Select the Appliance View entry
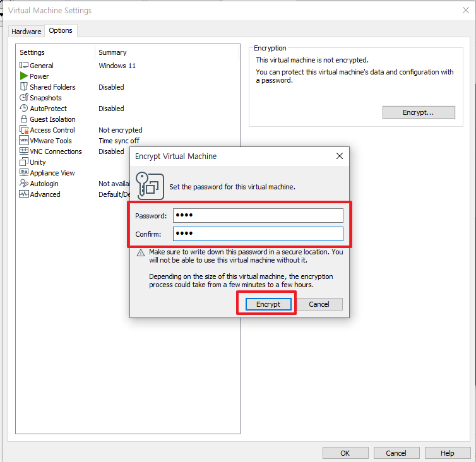Image resolution: width=476 pixels, height=462 pixels. (52, 173)
